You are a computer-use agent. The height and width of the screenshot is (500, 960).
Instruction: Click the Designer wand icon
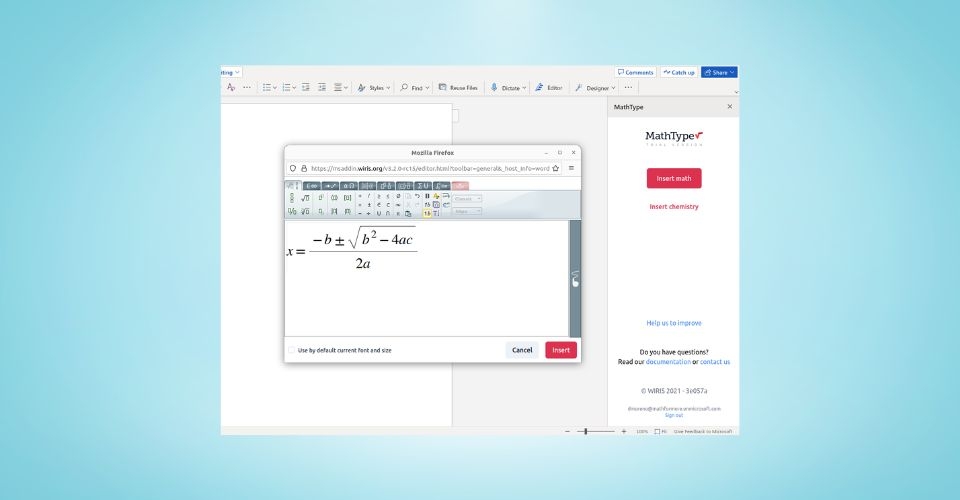point(579,88)
